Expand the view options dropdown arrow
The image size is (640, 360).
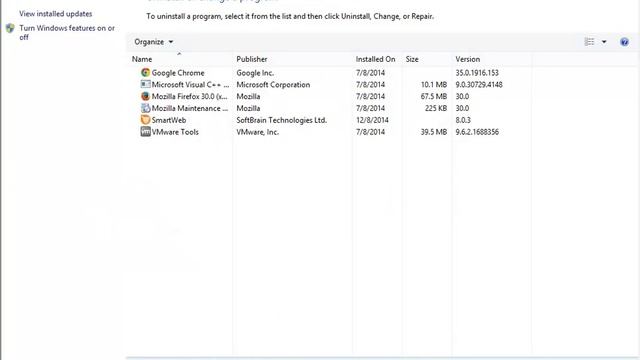[604, 42]
